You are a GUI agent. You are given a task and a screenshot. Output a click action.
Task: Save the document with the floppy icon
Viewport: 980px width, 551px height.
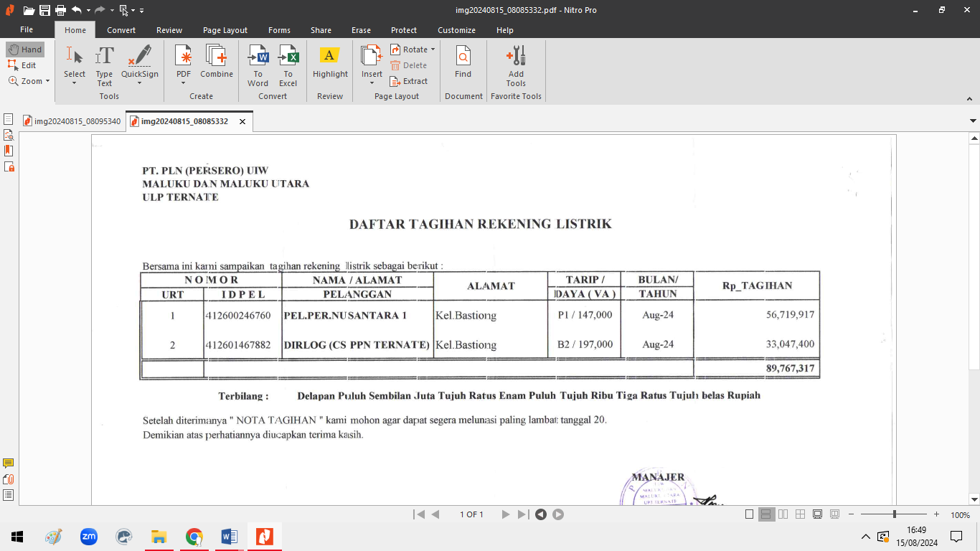[x=44, y=10]
